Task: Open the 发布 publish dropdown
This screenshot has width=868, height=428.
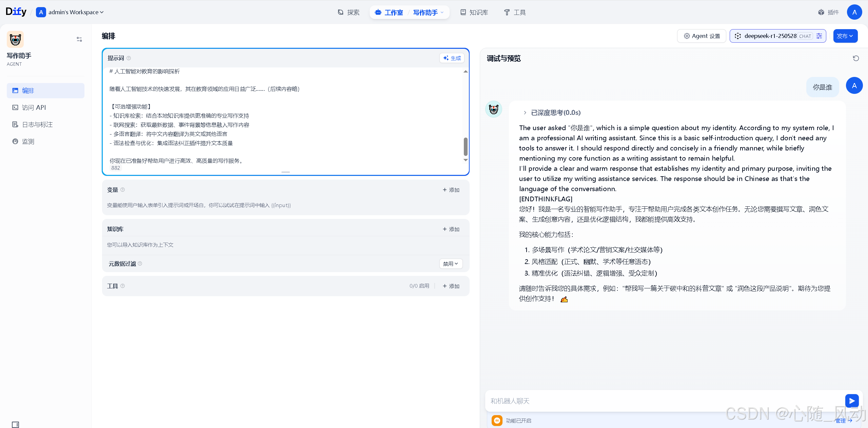Action: (845, 36)
